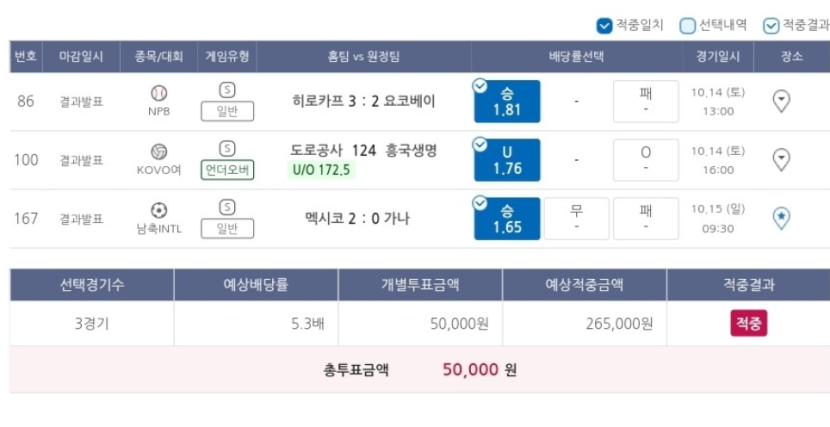
Task: Click the 적중 result badge
Action: [x=748, y=323]
